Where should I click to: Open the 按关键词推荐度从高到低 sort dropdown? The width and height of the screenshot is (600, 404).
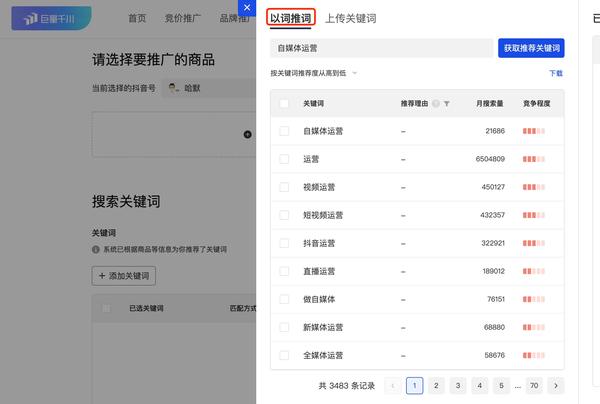pos(313,73)
